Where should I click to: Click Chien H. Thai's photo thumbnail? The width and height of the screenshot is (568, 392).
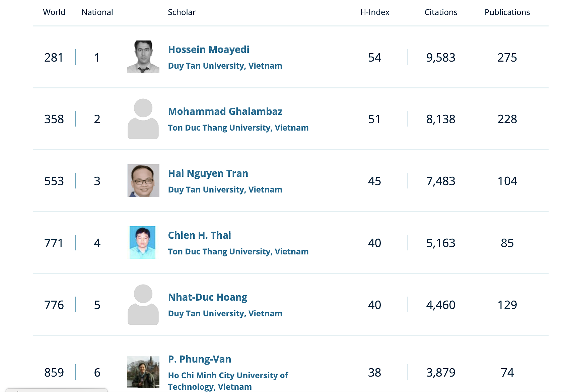click(x=143, y=242)
